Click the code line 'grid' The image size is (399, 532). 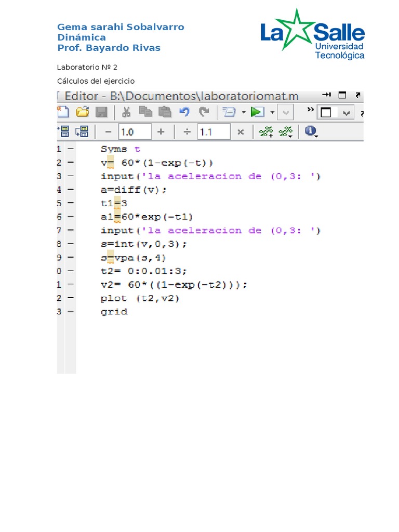[x=114, y=312]
